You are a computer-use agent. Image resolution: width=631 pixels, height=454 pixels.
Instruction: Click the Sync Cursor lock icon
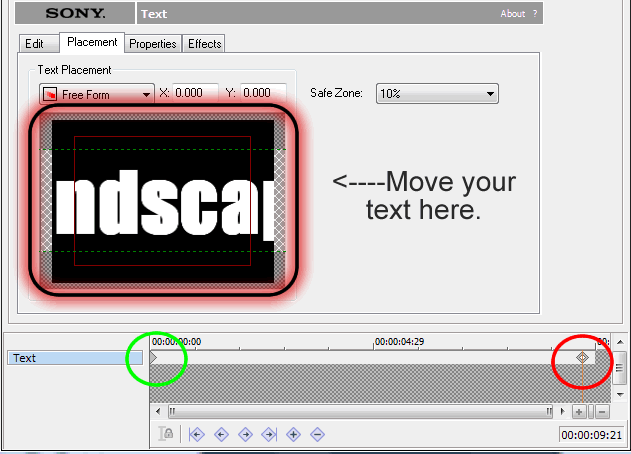[167, 434]
